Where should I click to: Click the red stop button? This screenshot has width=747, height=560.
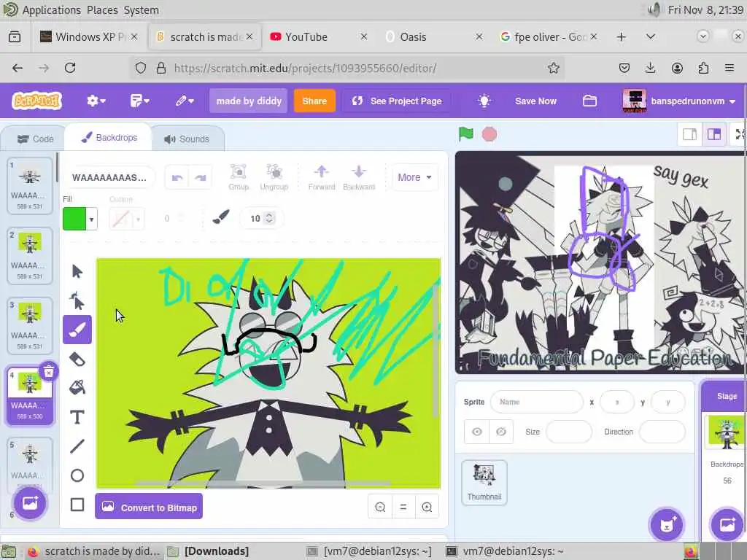489,134
